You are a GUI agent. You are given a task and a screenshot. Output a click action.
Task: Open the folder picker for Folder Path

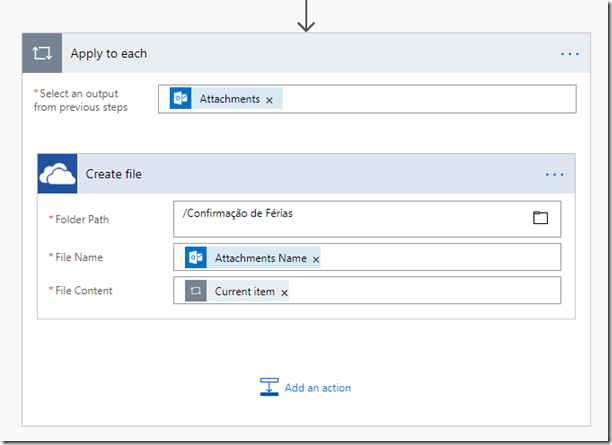tap(541, 217)
